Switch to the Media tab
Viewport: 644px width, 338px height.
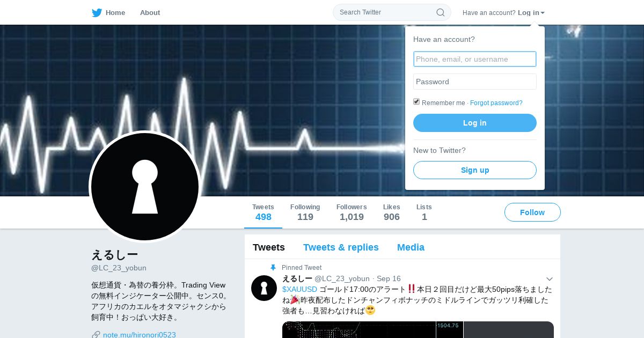pos(411,247)
